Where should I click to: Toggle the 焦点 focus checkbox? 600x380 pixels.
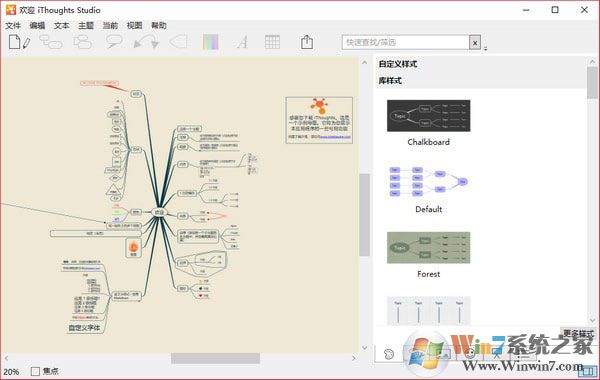click(x=35, y=371)
